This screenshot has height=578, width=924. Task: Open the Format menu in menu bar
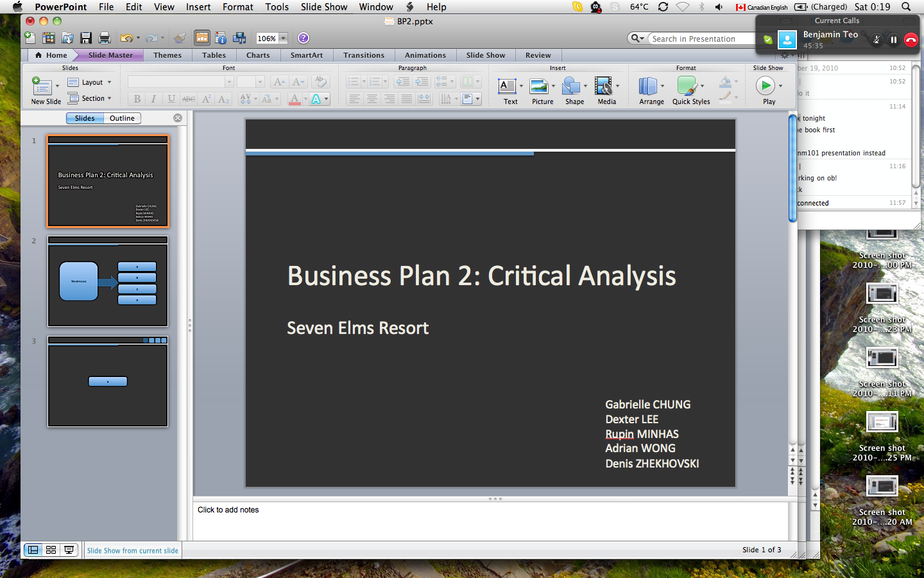tap(237, 7)
